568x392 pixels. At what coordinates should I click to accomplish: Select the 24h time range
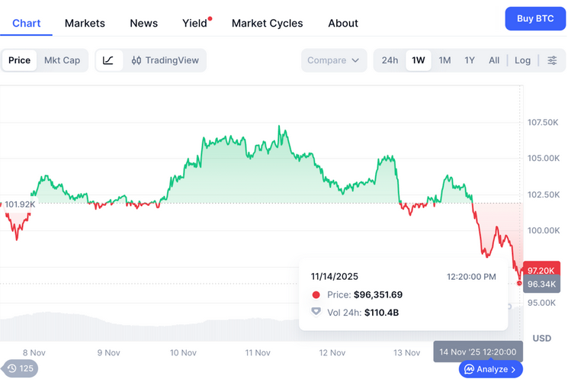coord(390,60)
